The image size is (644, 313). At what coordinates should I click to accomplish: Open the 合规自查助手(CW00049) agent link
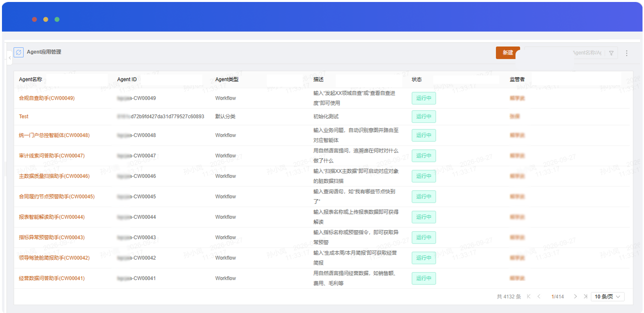pyautogui.click(x=47, y=98)
